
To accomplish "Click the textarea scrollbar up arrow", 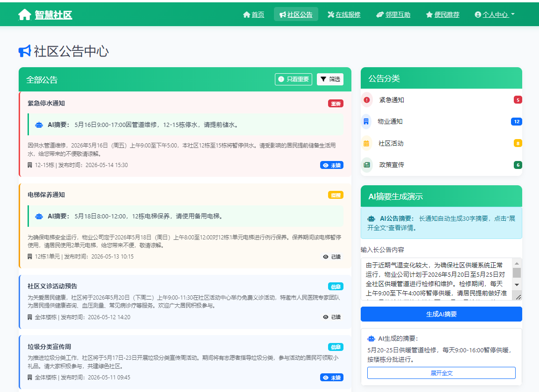I will 517,263.
